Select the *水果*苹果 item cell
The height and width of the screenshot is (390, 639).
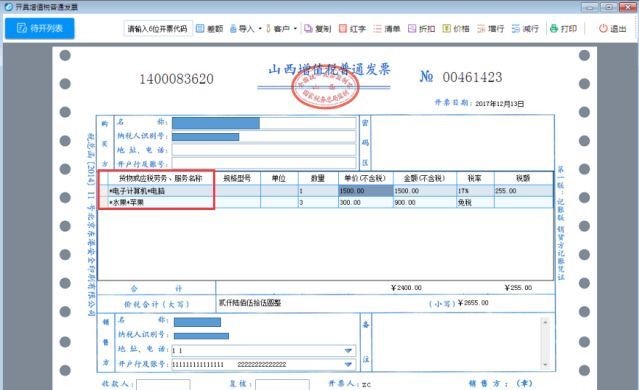click(x=161, y=202)
